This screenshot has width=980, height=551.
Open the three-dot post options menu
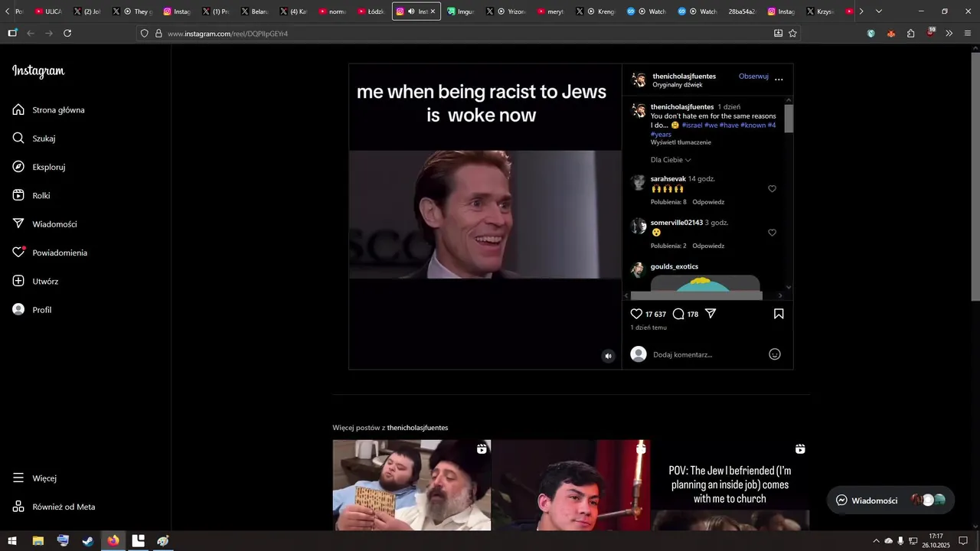779,80
